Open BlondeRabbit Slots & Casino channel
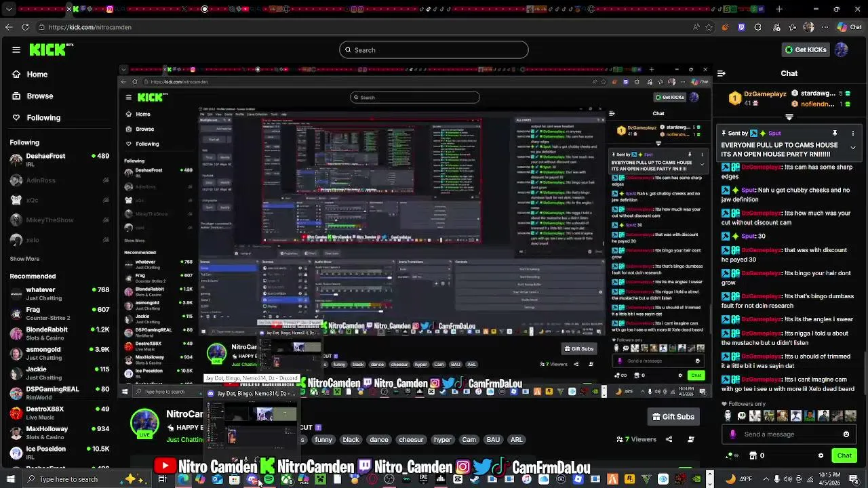Viewport: 868px width, 488px height. point(60,333)
